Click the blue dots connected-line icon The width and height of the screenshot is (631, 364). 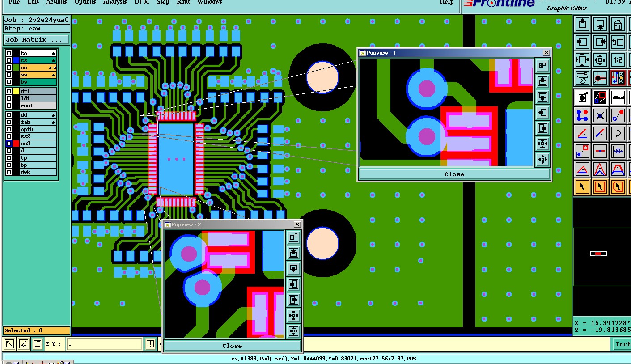[582, 115]
